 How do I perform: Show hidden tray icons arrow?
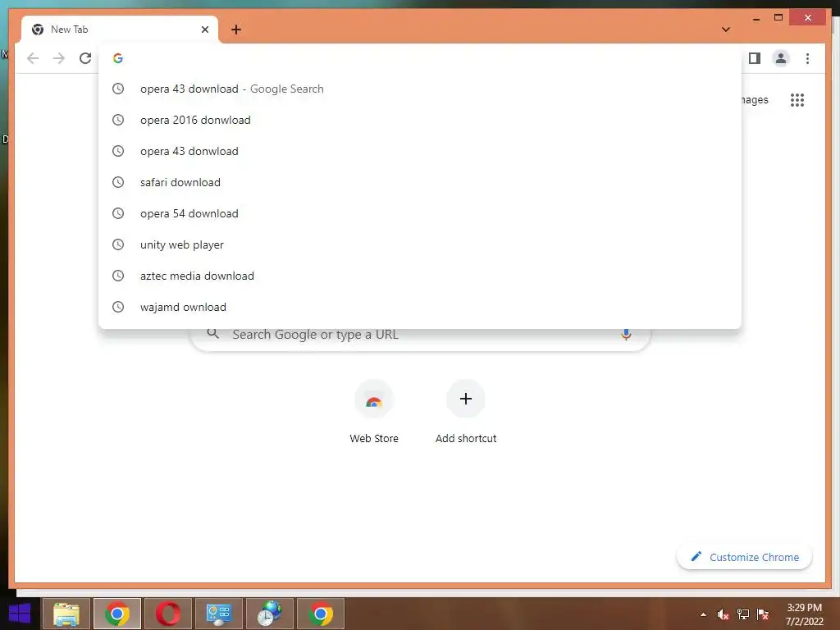pyautogui.click(x=703, y=614)
